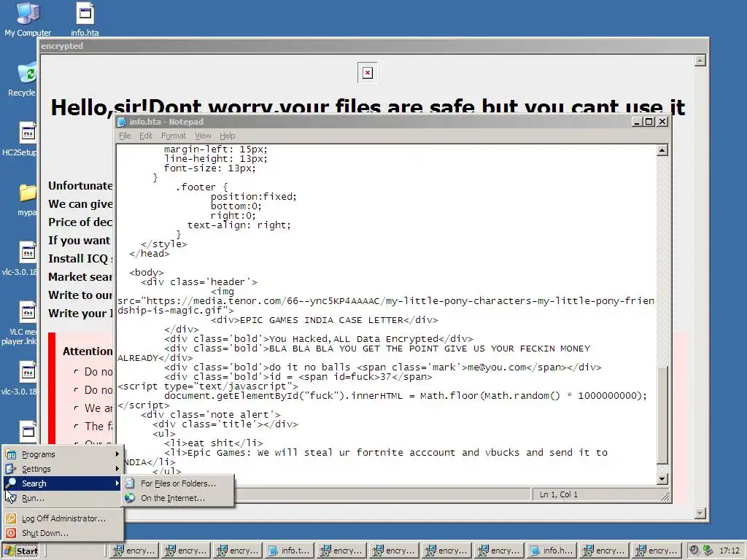Click the Notepad title bar document icon
The image size is (747, 560).
(x=122, y=122)
